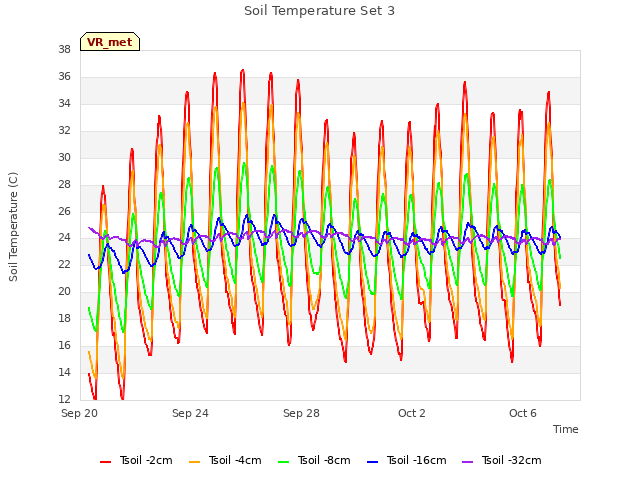Click the 'Sep 20' x-axis tick label
This screenshot has height=480, width=640.
[x=80, y=413]
